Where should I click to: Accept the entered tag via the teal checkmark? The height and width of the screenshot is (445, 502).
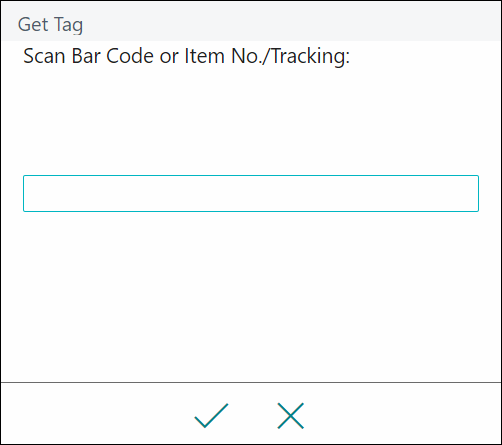[x=211, y=415]
